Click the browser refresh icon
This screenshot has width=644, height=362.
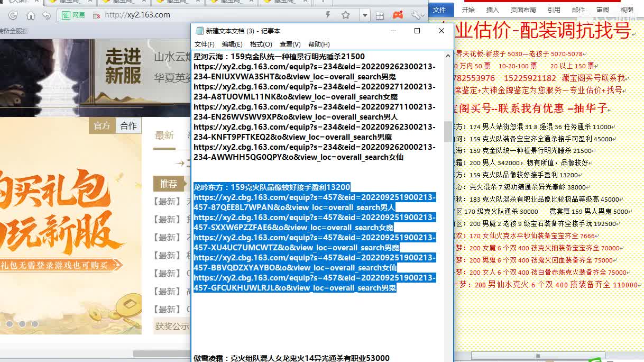(x=12, y=15)
